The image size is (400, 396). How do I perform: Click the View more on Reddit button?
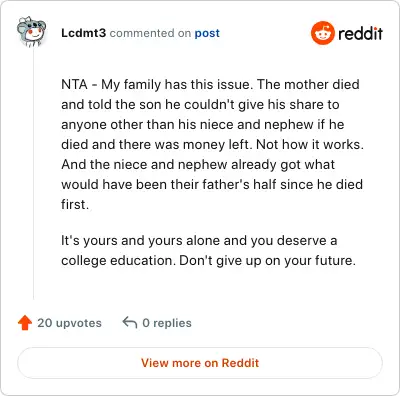point(200,363)
